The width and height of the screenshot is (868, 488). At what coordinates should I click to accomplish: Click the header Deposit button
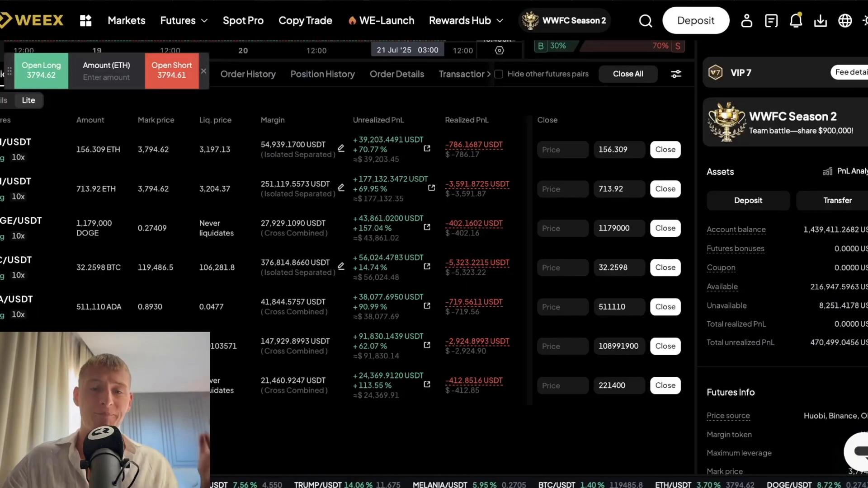coord(696,20)
